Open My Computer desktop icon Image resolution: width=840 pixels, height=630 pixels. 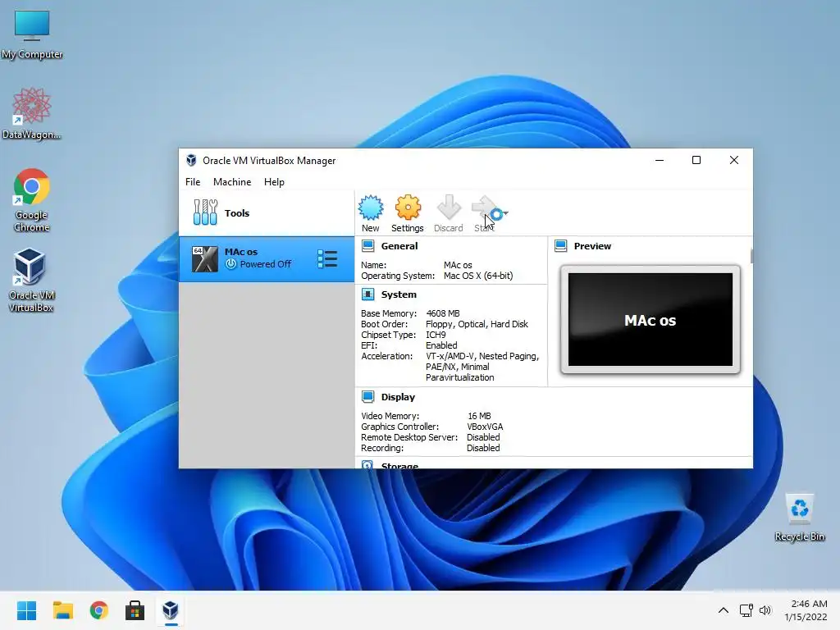32,34
